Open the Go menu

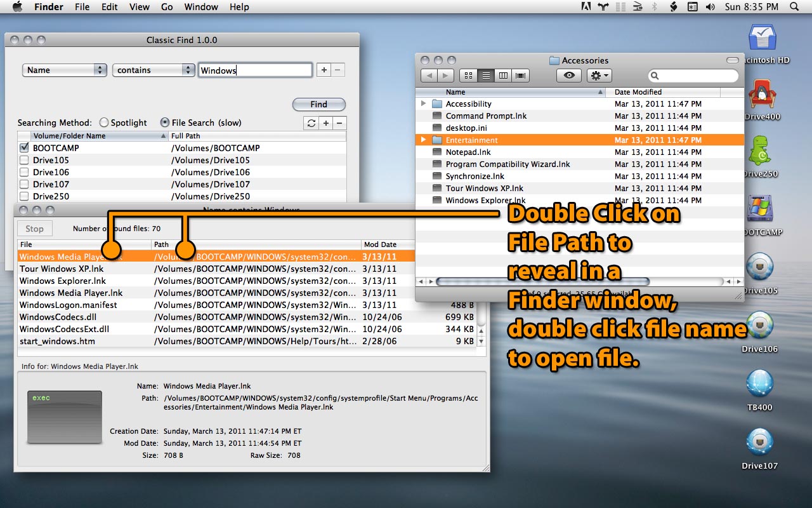pyautogui.click(x=167, y=7)
